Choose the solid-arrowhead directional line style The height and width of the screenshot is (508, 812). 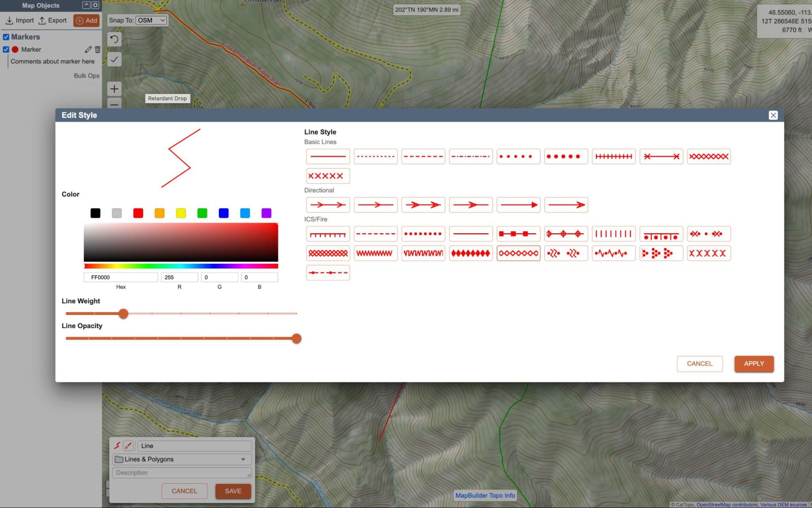click(x=518, y=205)
